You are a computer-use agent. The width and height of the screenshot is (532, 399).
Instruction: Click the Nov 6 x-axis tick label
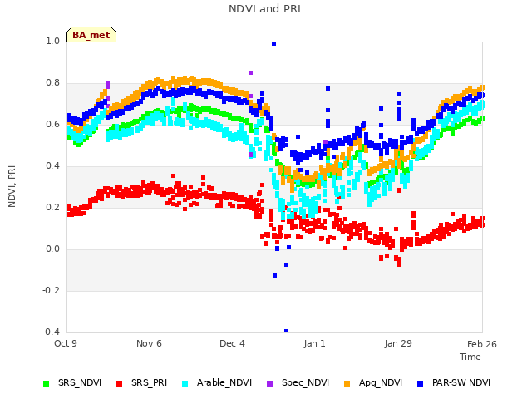tap(149, 343)
